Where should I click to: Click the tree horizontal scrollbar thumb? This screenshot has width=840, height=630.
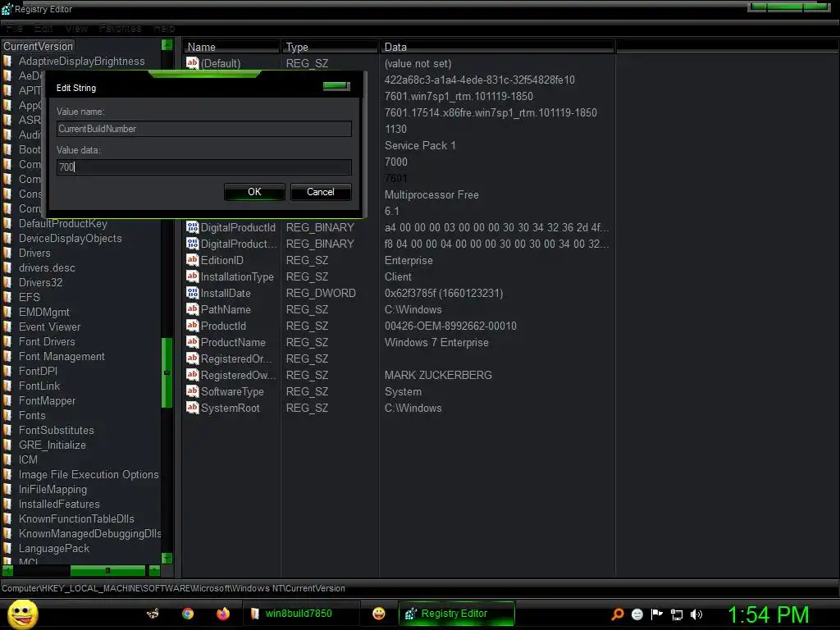(x=107, y=571)
